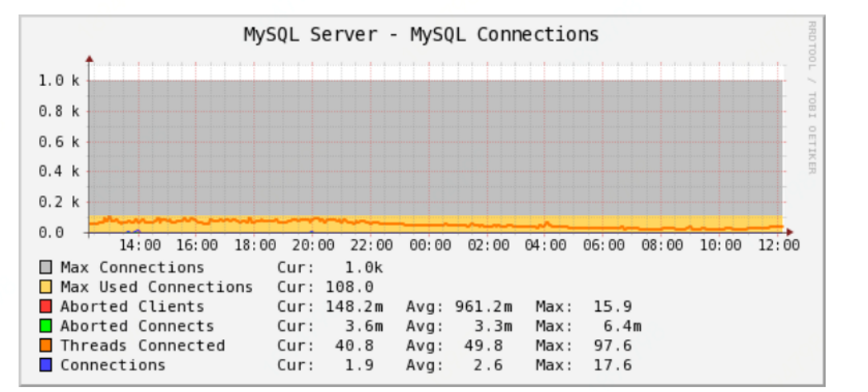
Task: Click the 08:00 x-axis time label
Action: tap(663, 245)
